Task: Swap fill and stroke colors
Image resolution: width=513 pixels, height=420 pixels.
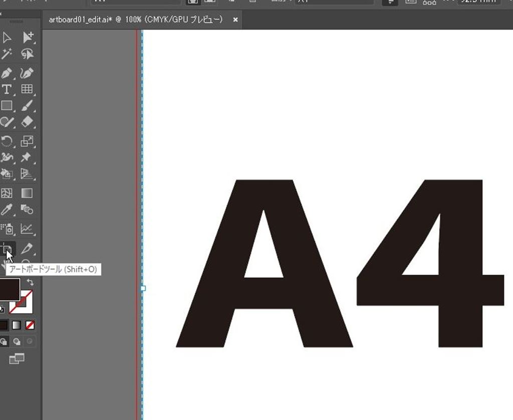Action: (x=30, y=283)
